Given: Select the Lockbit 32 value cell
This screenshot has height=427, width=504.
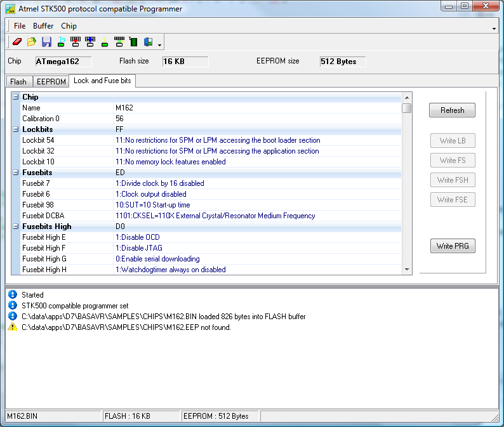Looking at the screenshot, I should 257,150.
